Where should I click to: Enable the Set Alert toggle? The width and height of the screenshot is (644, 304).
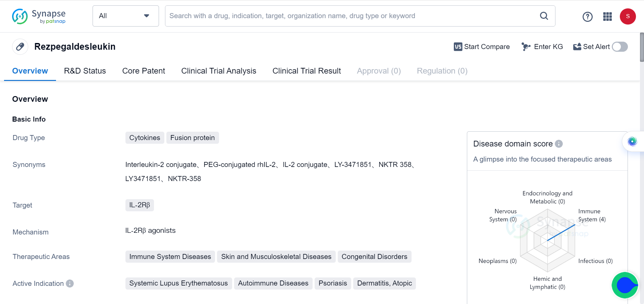[x=620, y=47]
